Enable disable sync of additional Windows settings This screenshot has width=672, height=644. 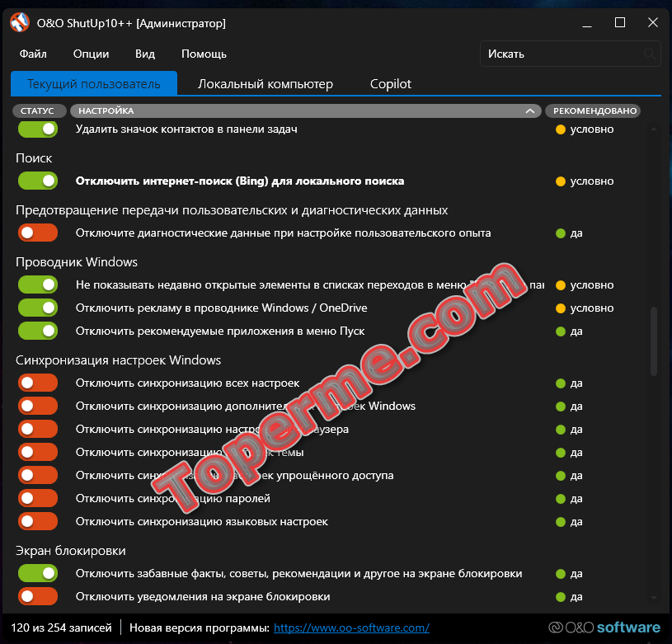click(x=38, y=406)
